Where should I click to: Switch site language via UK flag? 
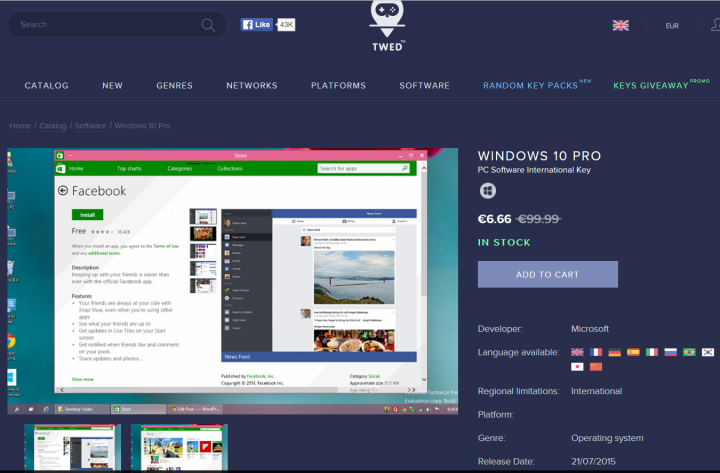click(x=620, y=25)
